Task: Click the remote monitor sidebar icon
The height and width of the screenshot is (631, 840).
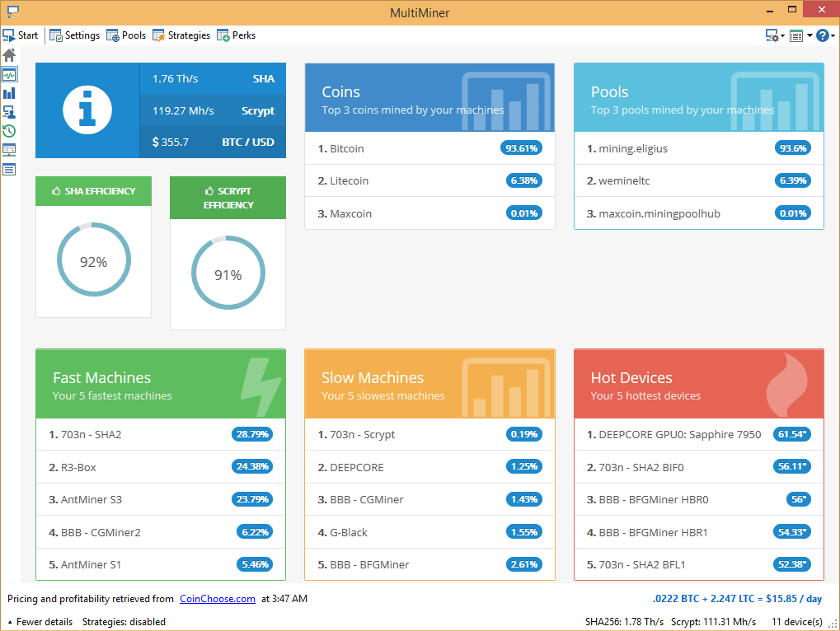Action: tap(9, 150)
